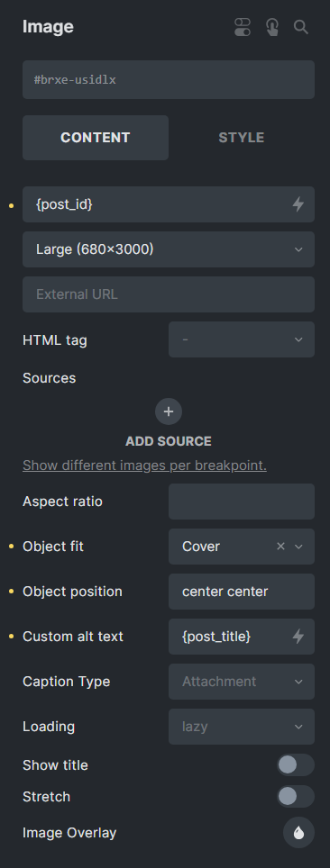The height and width of the screenshot is (868, 330).
Task: Open the Caption Type dropdown
Action: (242, 682)
